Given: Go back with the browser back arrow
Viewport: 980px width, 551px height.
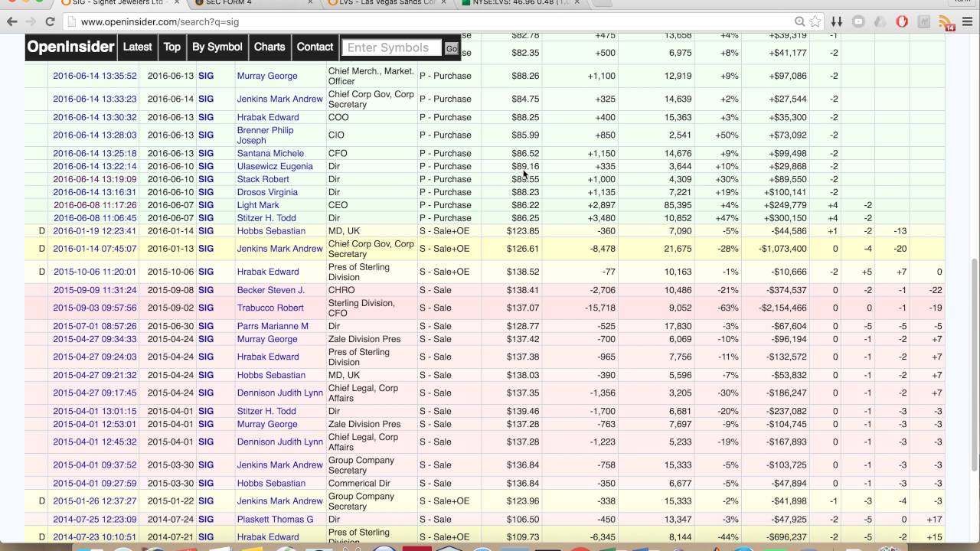Looking at the screenshot, I should click(12, 21).
